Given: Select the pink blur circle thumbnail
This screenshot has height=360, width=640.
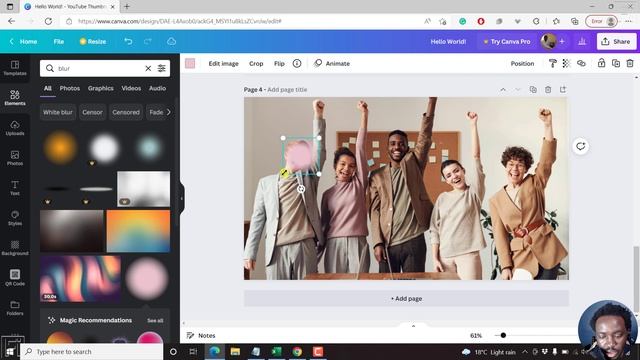Looking at the screenshot, I should tap(147, 278).
